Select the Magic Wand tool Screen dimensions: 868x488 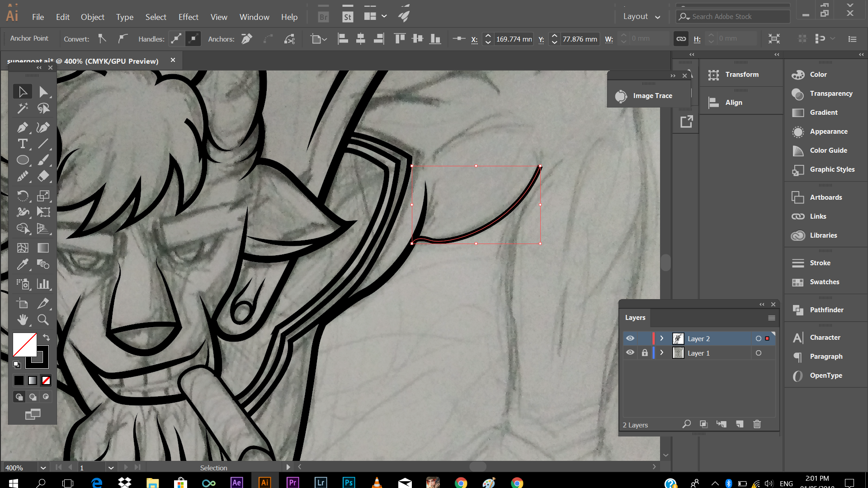22,108
